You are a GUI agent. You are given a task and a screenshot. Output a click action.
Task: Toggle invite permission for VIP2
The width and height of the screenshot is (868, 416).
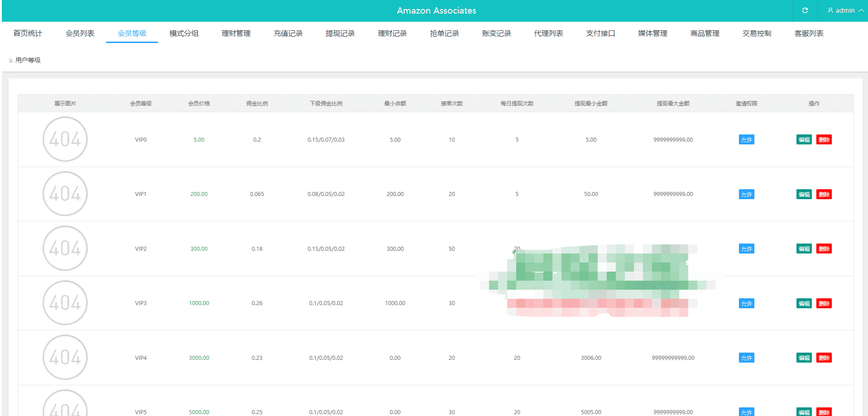746,249
